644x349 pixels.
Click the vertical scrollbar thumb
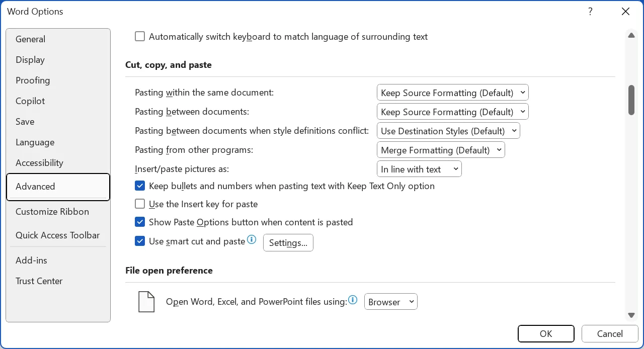(631, 100)
